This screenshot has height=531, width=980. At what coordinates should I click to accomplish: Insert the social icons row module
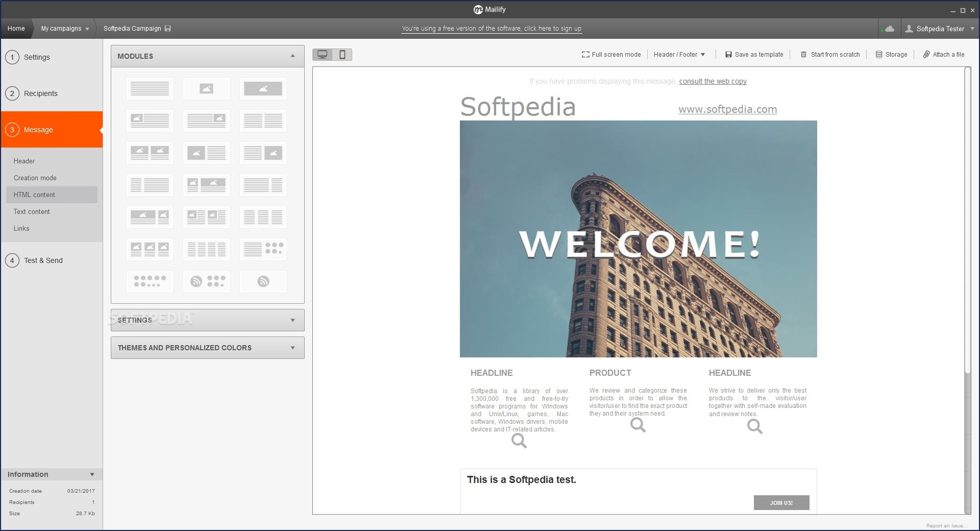point(150,281)
